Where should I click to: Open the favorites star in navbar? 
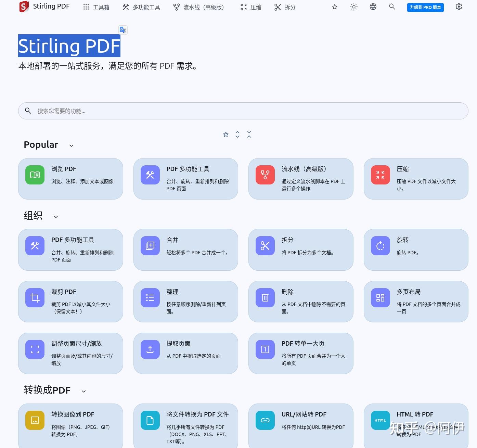tap(335, 7)
